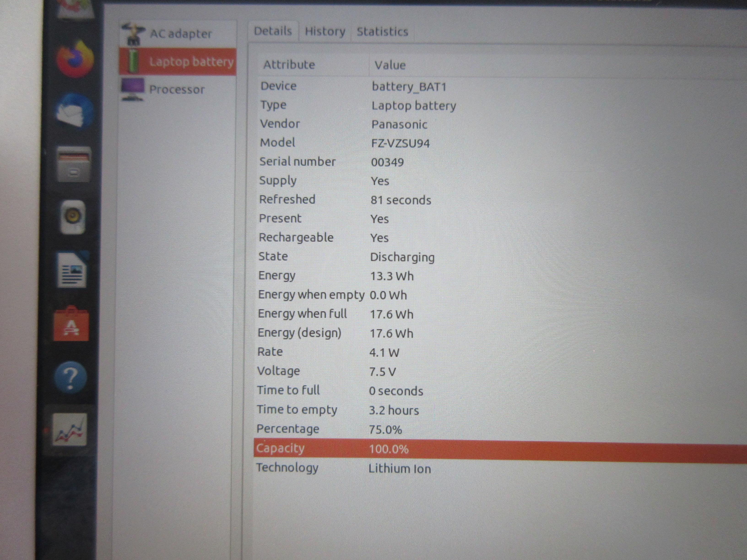The height and width of the screenshot is (560, 747).
Task: Select the Percentage attribute row
Action: click(x=288, y=429)
